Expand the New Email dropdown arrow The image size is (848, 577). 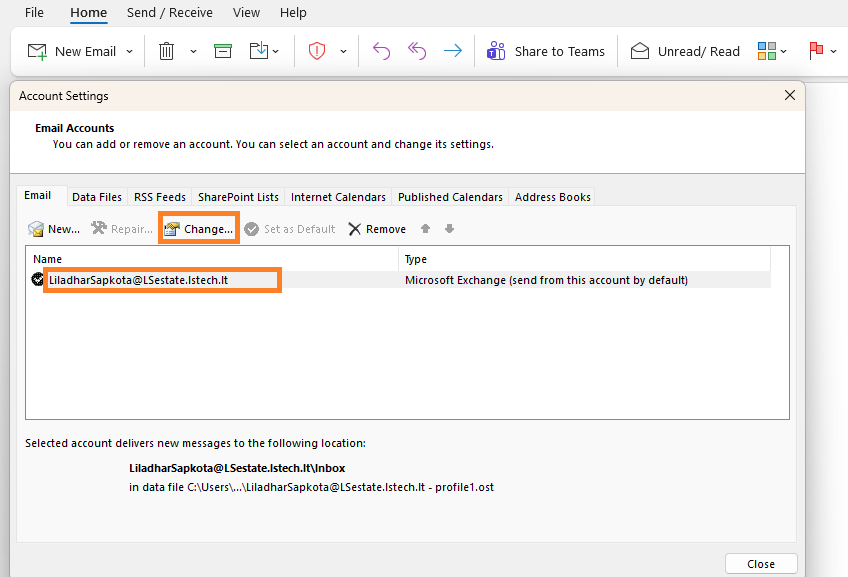point(129,51)
